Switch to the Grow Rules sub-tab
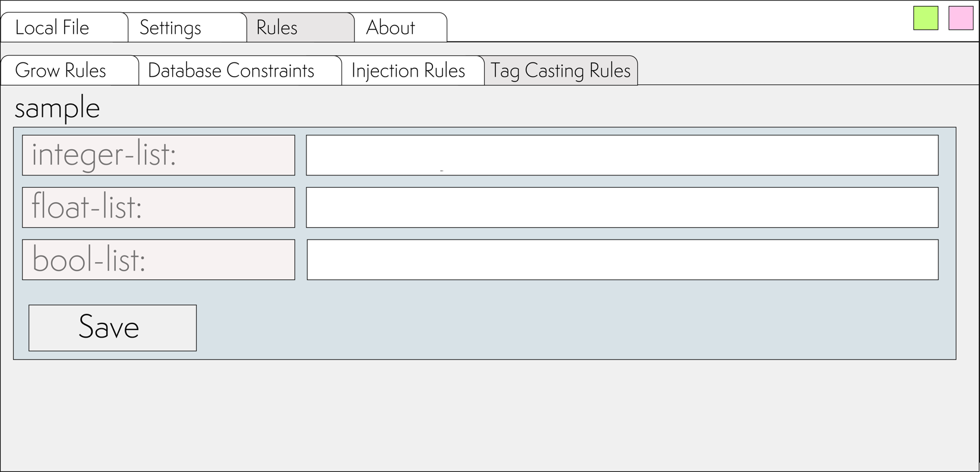 click(x=69, y=70)
